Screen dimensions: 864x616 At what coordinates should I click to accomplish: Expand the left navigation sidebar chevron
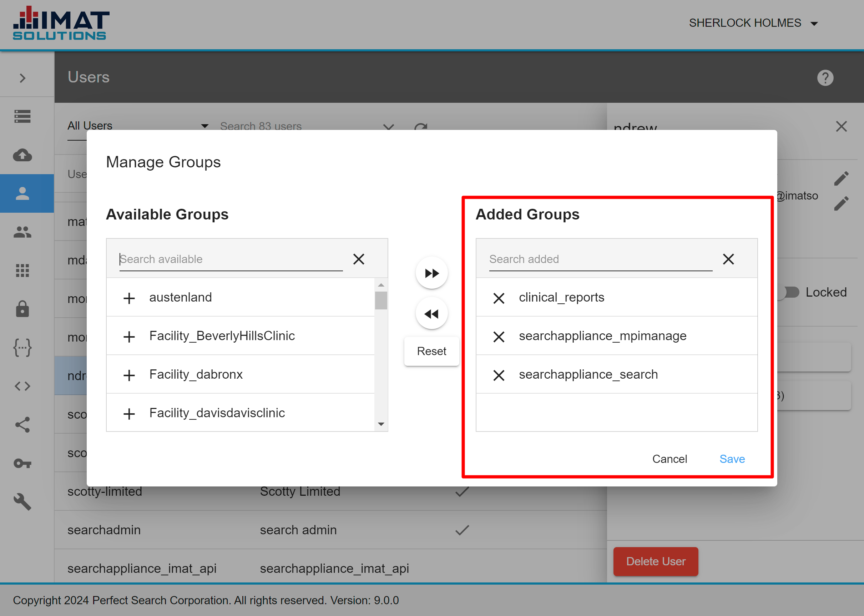point(23,78)
